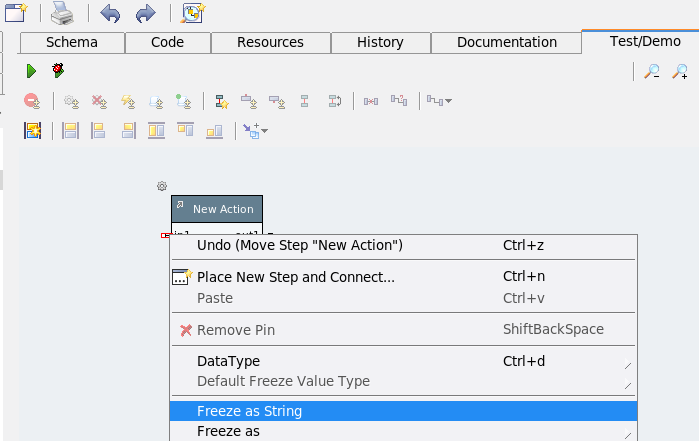This screenshot has width=699, height=441.
Task: Open the blue arrow add-step dropdown
Action: 264,131
